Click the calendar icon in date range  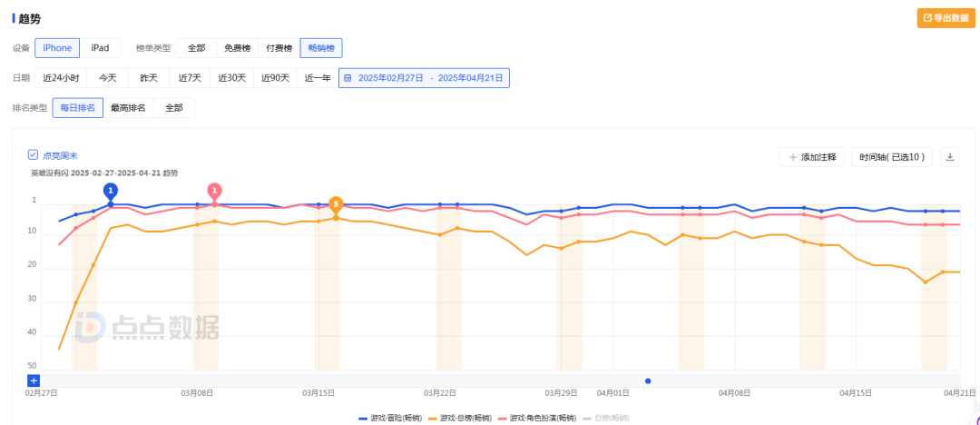tap(348, 78)
